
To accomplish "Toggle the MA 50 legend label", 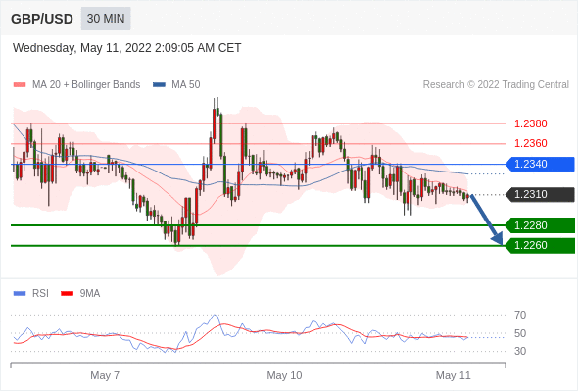I will pos(186,85).
